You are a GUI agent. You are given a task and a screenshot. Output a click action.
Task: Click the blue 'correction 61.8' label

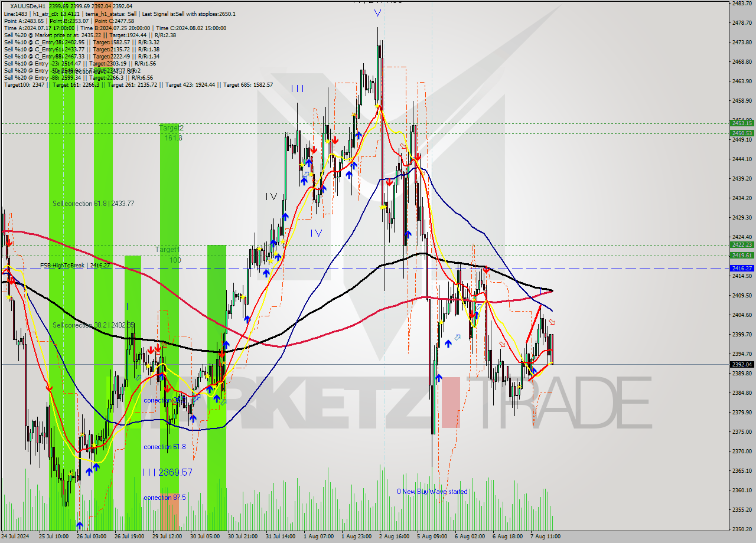165,447
